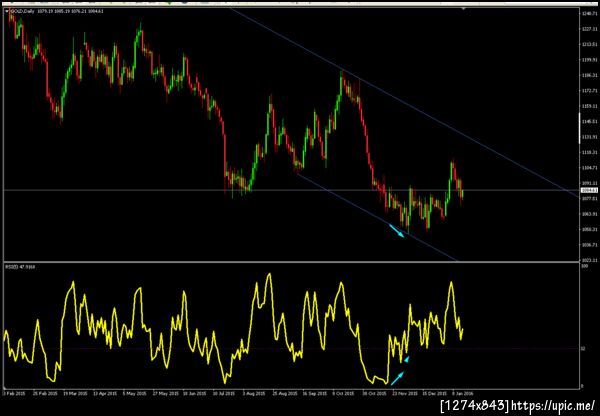Click the 8 Jan 2016 date label

(462, 393)
